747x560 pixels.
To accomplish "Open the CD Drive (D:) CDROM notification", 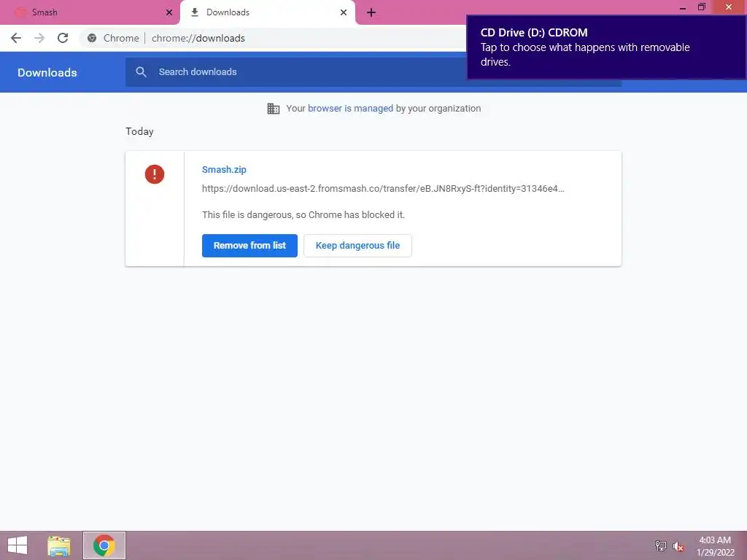I will [x=606, y=47].
